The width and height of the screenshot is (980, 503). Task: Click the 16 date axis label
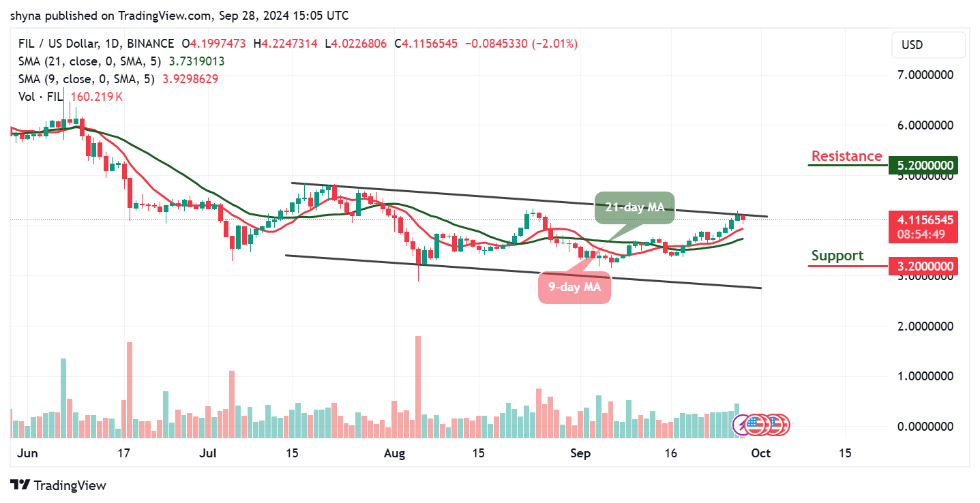click(670, 453)
